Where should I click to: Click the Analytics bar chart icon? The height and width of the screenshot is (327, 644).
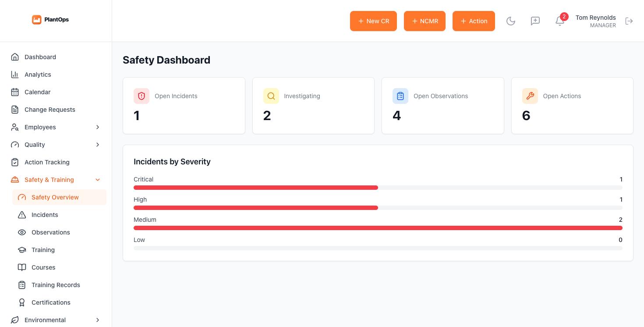[15, 75]
